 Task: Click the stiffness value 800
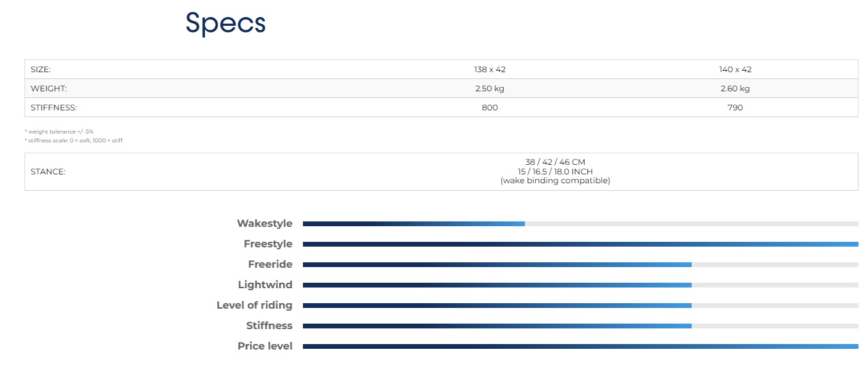pos(489,108)
